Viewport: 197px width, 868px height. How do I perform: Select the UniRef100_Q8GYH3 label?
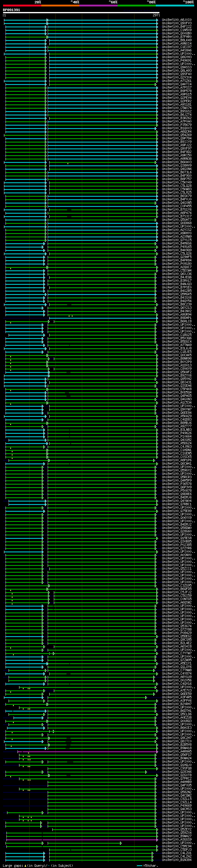tap(176, 57)
